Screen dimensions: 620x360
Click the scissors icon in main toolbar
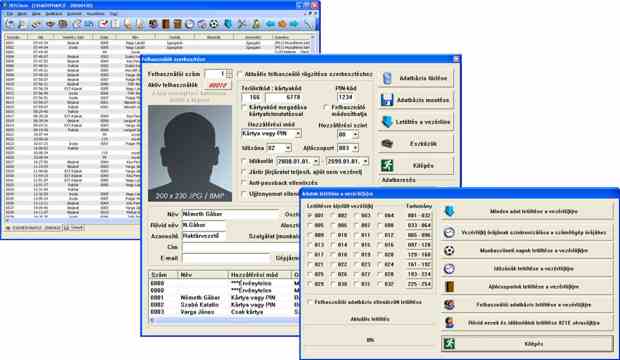point(242,24)
